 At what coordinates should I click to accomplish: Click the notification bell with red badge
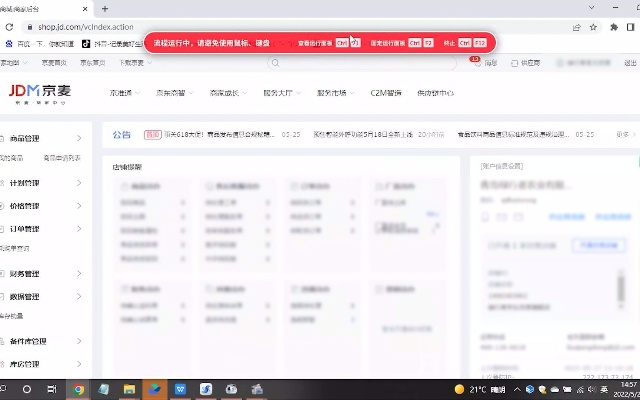[474, 63]
